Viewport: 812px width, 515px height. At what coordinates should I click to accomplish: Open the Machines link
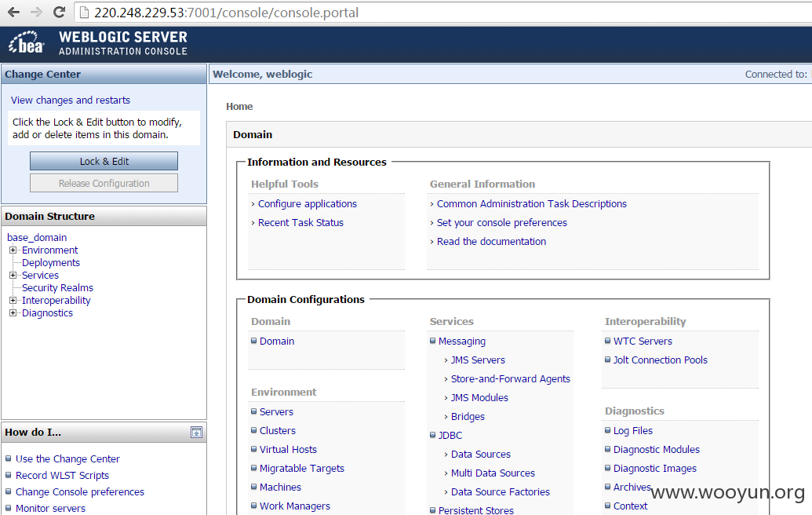tap(280, 487)
